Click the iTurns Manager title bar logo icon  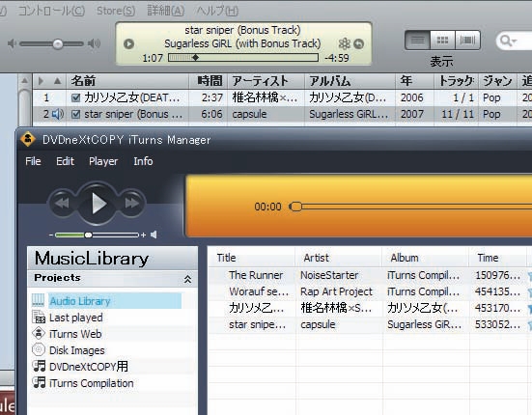click(x=28, y=139)
